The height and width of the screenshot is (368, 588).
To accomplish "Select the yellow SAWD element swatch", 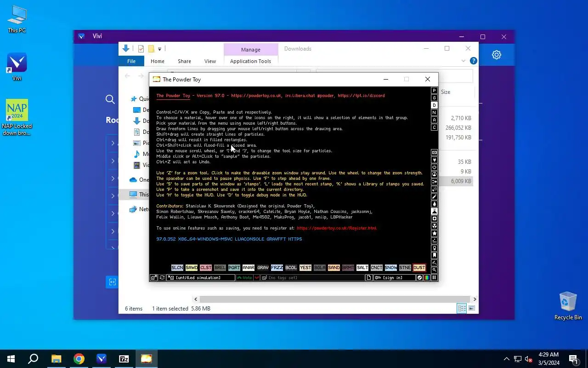I will [192, 268].
